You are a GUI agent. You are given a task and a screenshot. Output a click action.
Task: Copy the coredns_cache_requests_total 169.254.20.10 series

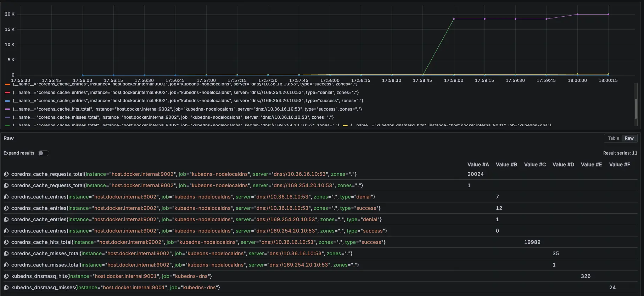coord(6,185)
